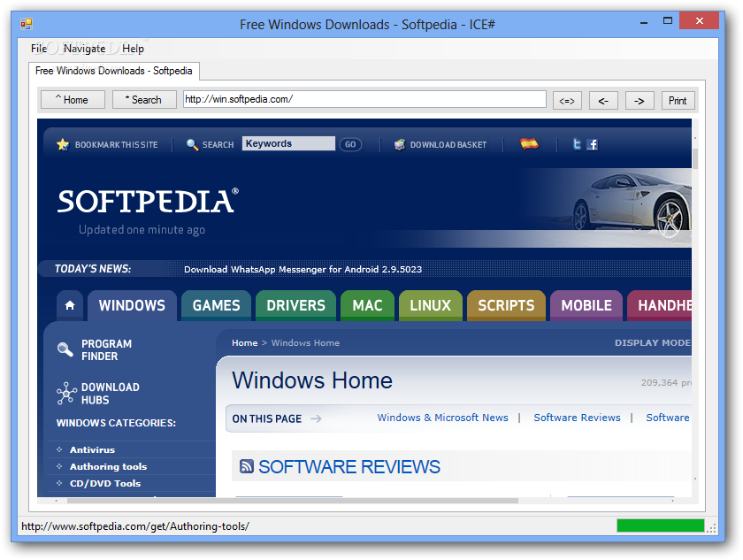The width and height of the screenshot is (743, 560).
Task: Click the ^ Home toolbar button
Action: point(73,99)
